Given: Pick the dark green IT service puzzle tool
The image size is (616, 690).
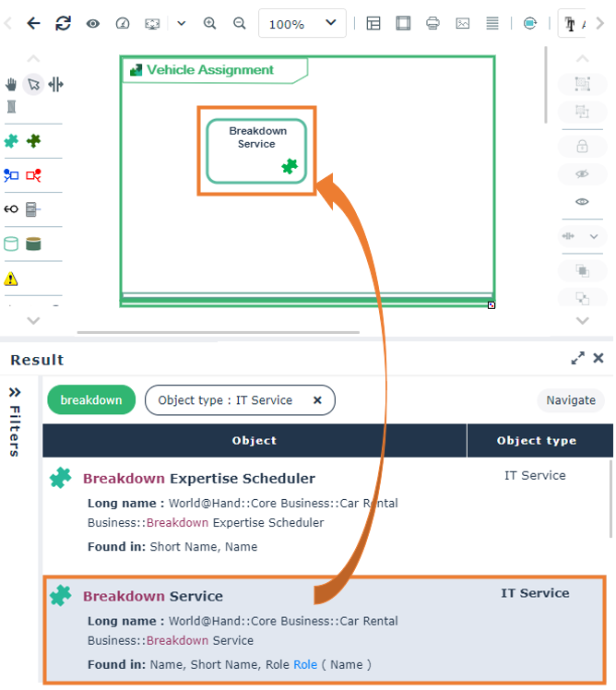Looking at the screenshot, I should coord(33,141).
